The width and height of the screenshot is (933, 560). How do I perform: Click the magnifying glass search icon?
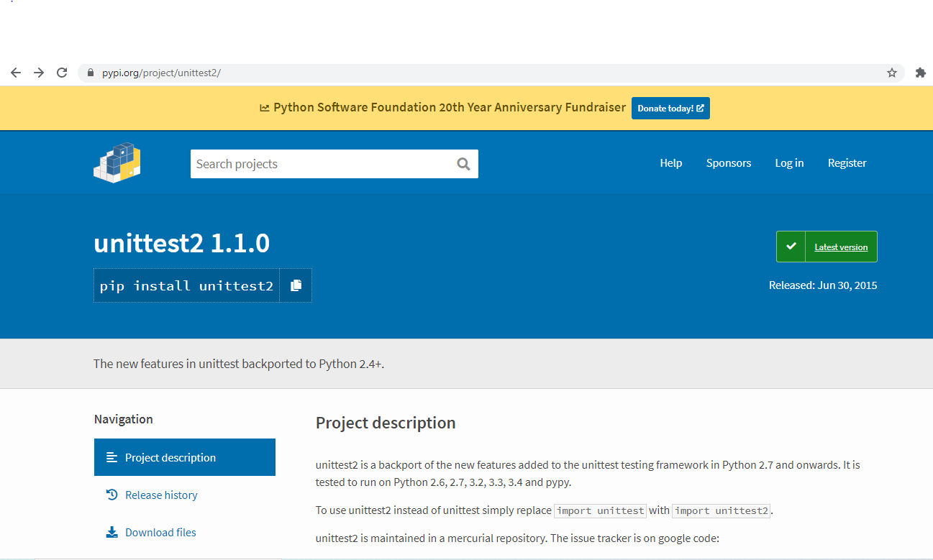pyautogui.click(x=463, y=164)
